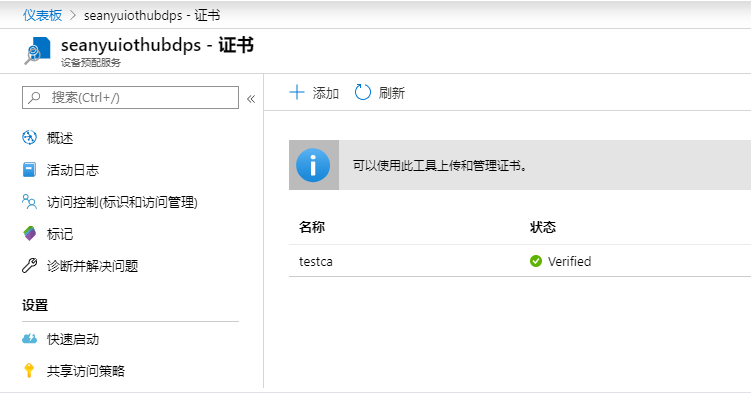Click the 添加 button label
The height and width of the screenshot is (404, 751).
[x=326, y=93]
